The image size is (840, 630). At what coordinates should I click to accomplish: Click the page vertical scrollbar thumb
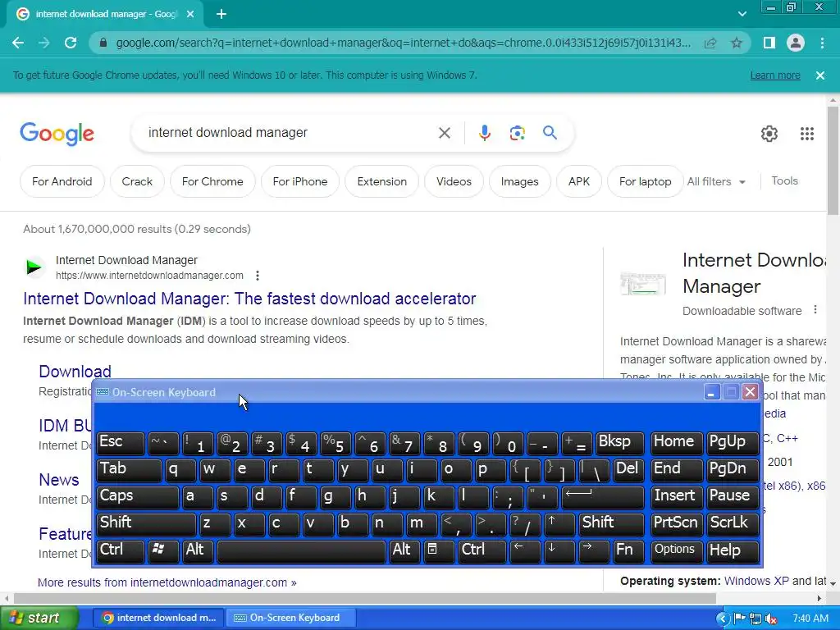[x=833, y=161]
